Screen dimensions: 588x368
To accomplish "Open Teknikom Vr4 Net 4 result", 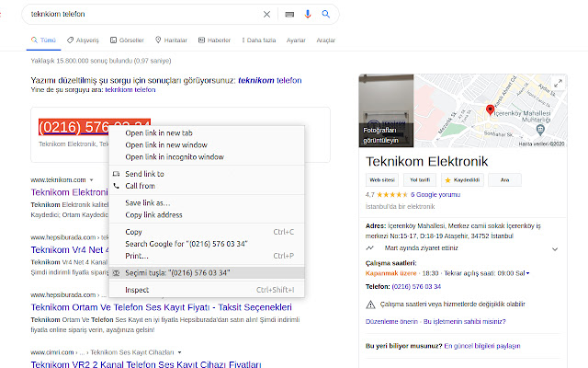I will coord(70,249).
